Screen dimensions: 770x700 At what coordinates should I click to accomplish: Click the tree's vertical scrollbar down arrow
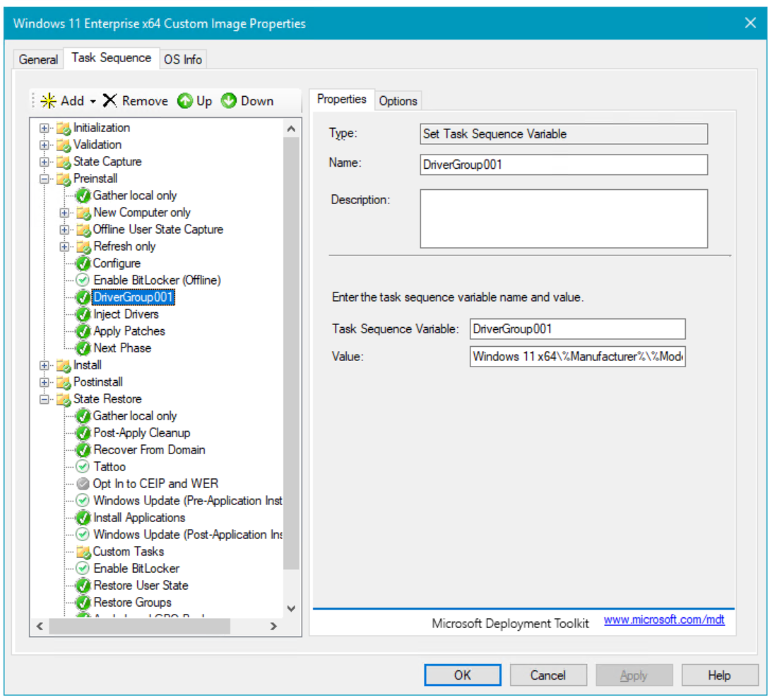coord(291,608)
